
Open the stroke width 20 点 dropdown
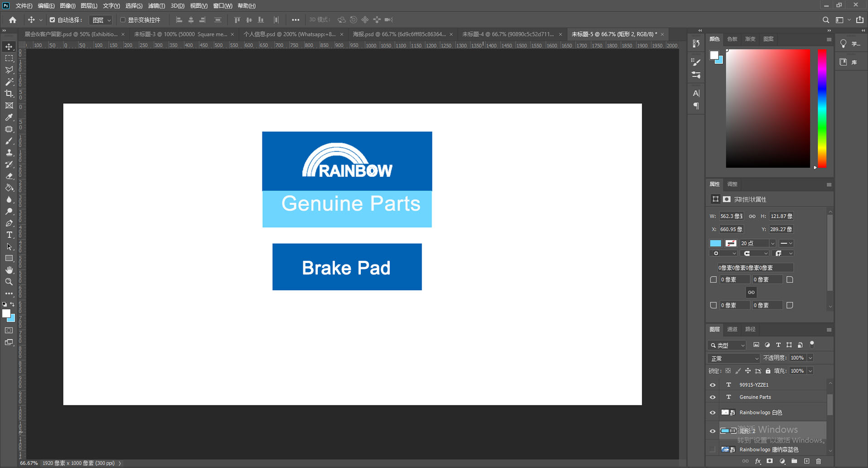(773, 244)
